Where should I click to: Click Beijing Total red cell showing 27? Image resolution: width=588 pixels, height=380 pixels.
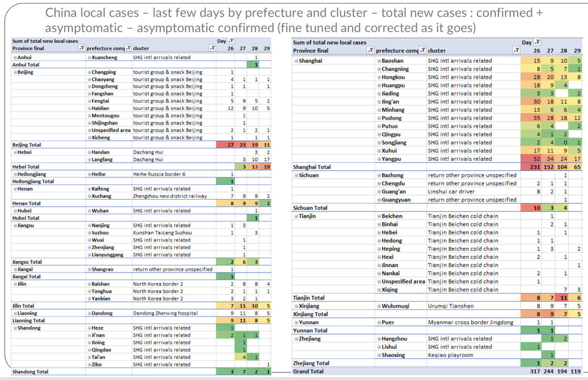click(x=230, y=144)
